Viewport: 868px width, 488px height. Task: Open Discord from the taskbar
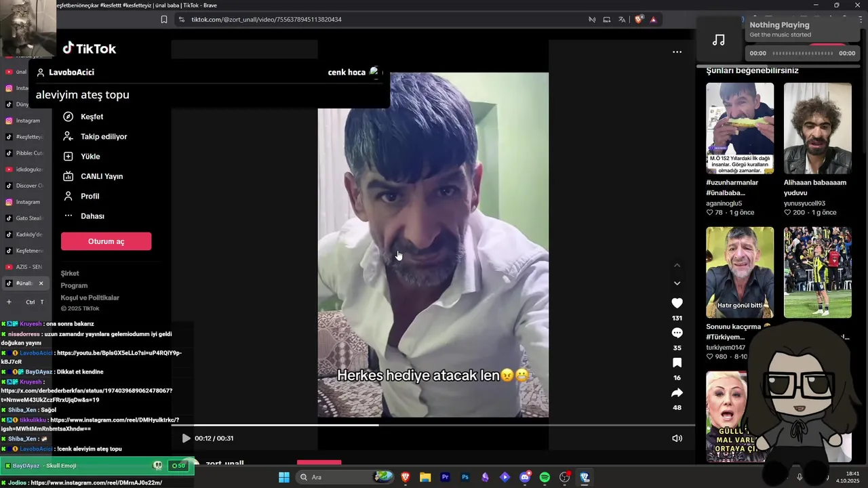click(525, 477)
